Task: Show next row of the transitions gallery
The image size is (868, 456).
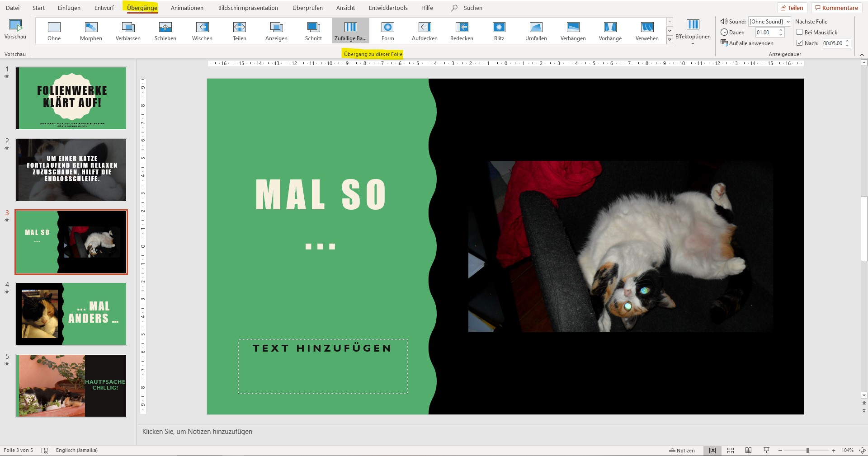Action: [x=670, y=31]
